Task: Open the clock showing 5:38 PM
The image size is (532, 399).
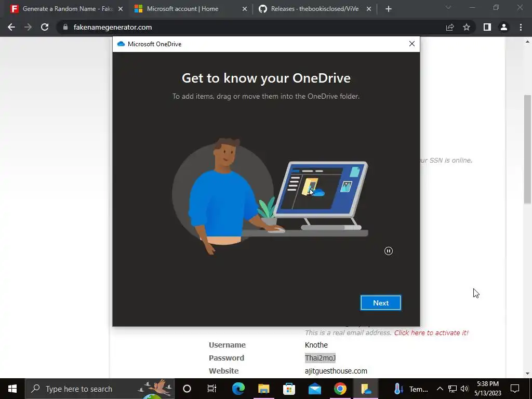Action: (x=488, y=389)
